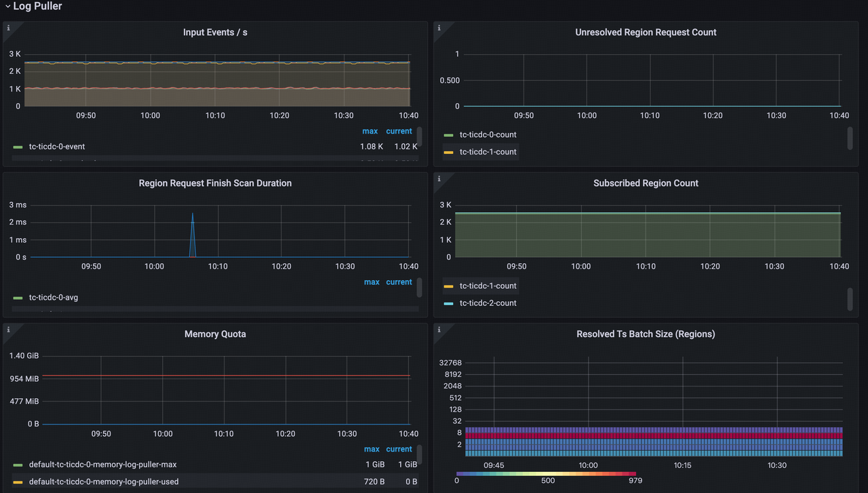Image resolution: width=868 pixels, height=493 pixels.
Task: Open Memory Quota panel title menu
Action: (x=215, y=334)
